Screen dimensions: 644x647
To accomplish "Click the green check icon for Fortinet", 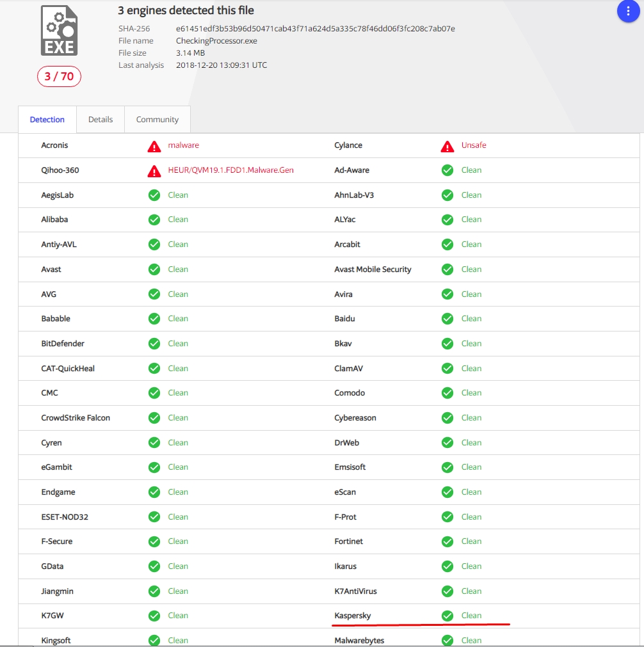I will 447,541.
